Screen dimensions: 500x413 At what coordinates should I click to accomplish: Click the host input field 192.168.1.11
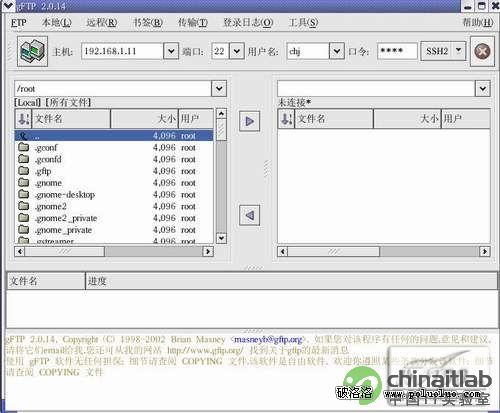pos(122,51)
